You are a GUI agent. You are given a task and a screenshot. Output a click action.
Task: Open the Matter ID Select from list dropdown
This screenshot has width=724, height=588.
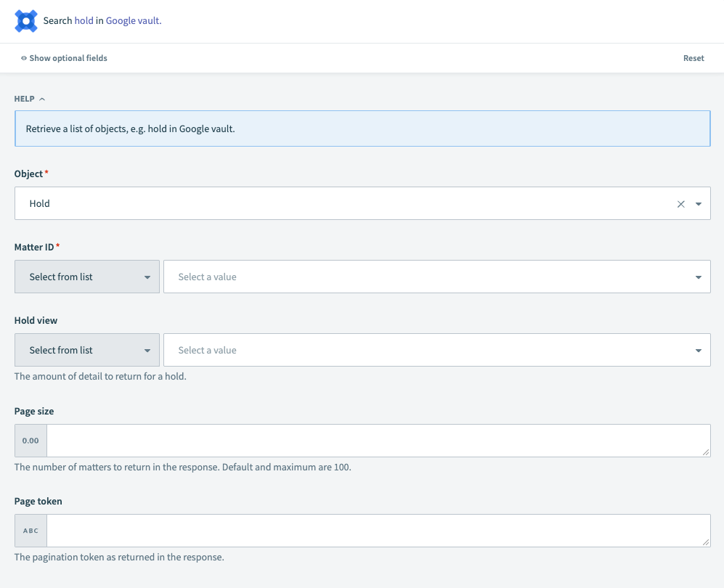pyautogui.click(x=86, y=277)
